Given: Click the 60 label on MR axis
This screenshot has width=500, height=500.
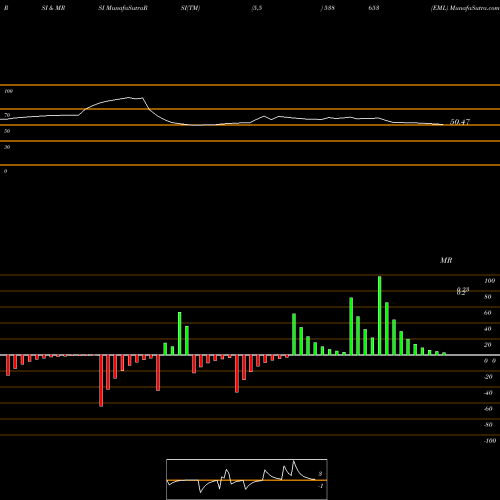Looking at the screenshot, I should tap(488, 313).
